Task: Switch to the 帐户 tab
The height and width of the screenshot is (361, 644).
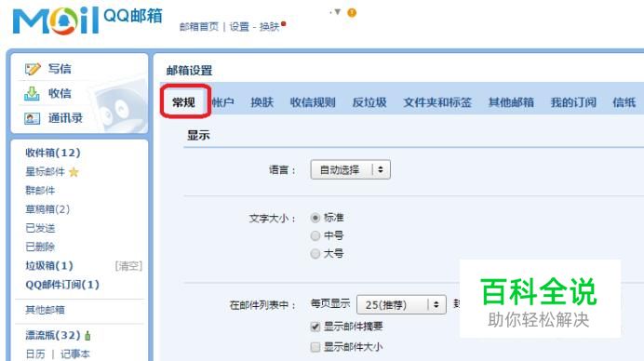Action: tap(223, 102)
